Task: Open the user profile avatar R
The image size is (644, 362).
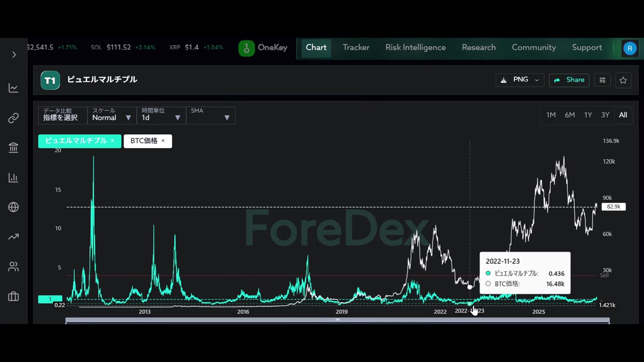Action: click(630, 48)
